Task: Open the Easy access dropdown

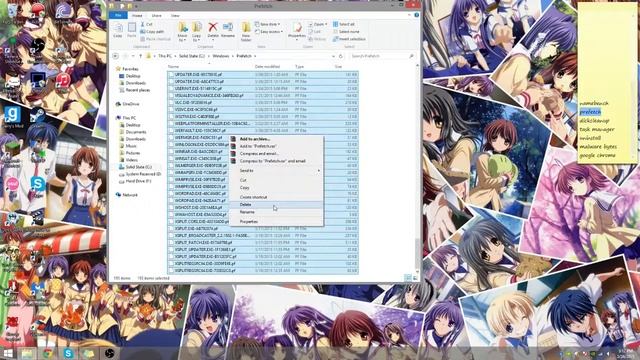Action: [x=269, y=31]
